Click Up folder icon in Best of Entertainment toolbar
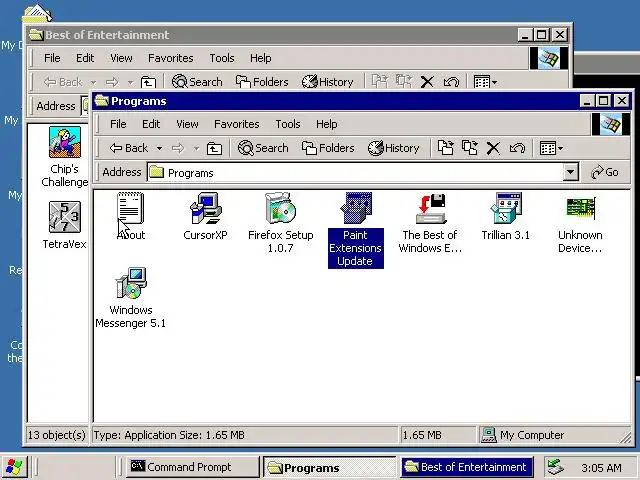 [148, 82]
